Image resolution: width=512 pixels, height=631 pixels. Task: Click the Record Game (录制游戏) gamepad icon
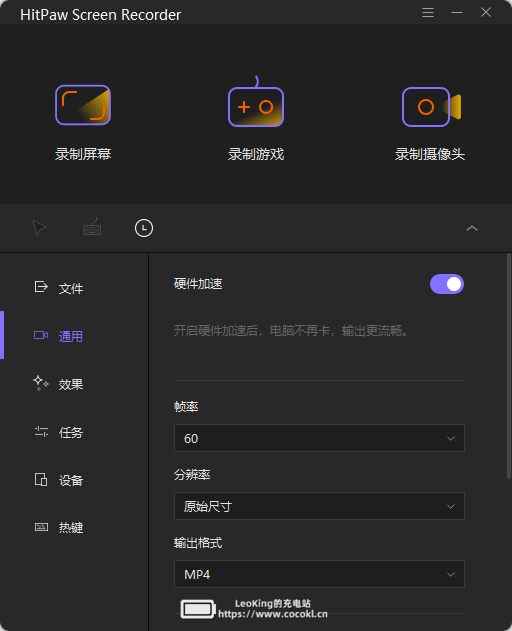click(256, 103)
